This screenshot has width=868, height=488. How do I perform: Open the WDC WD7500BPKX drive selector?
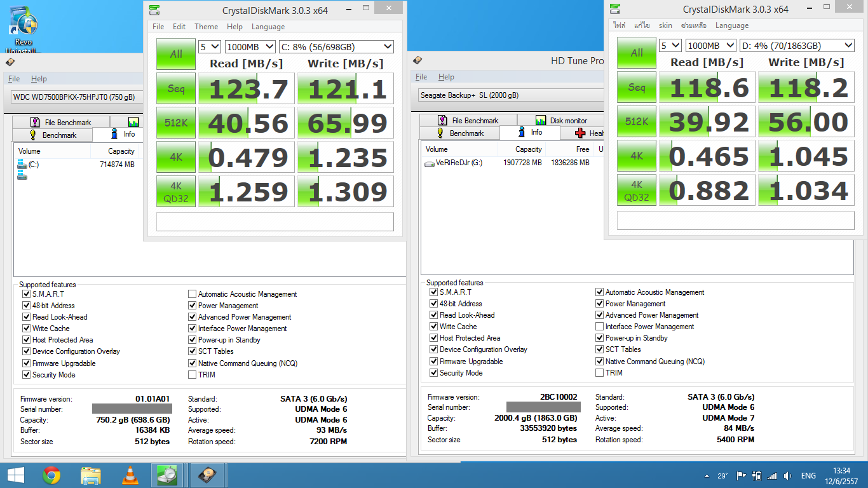click(76, 97)
